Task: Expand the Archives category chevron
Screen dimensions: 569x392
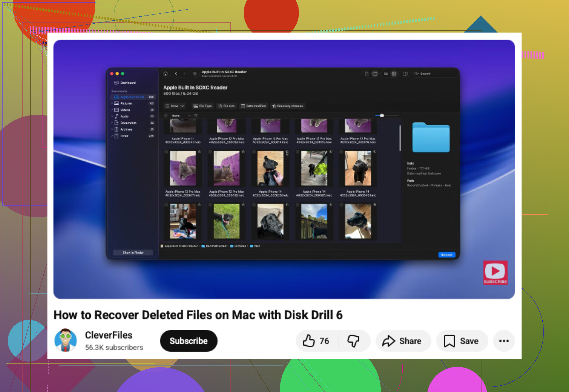Action: (112, 130)
